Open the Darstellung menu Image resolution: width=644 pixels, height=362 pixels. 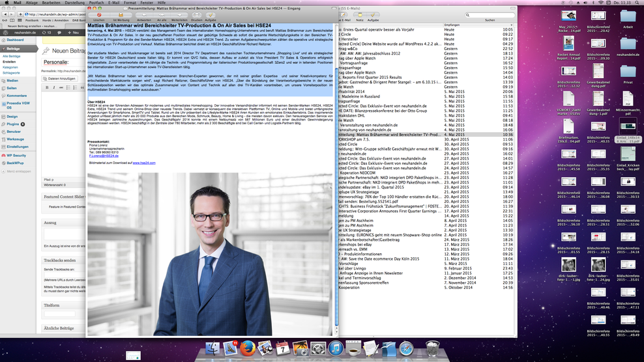pos(75,3)
